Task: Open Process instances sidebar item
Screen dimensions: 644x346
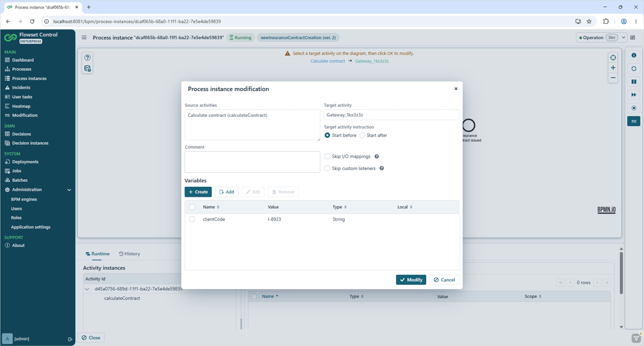Action: [x=29, y=78]
